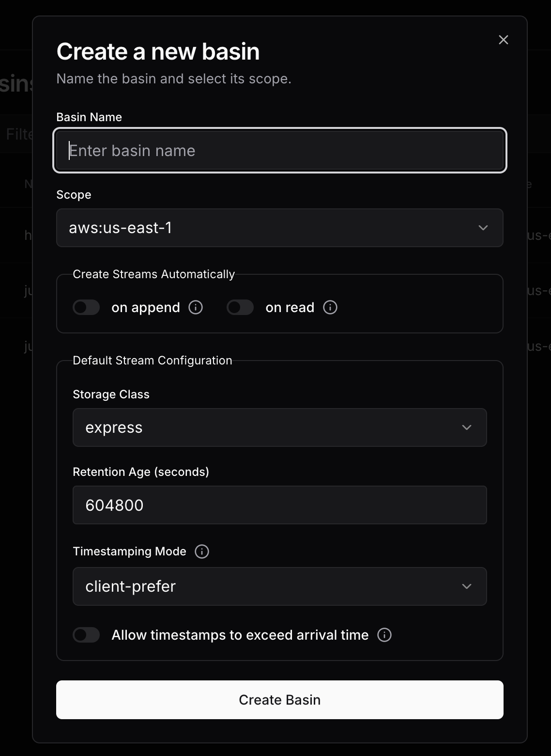Click the info icon beside Allow timestamps option
The image size is (551, 756).
point(384,635)
